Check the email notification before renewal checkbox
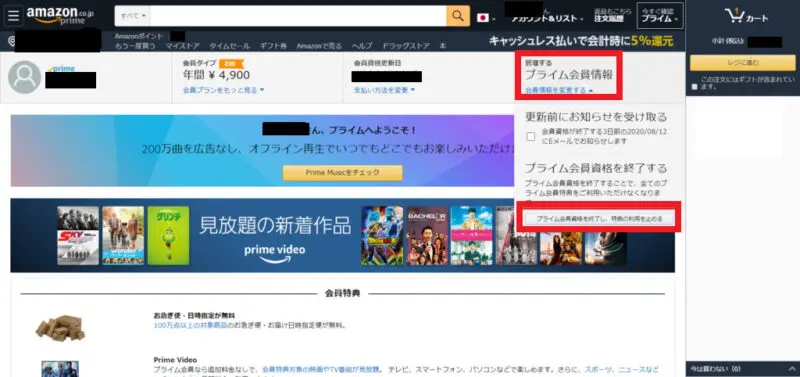 (531, 137)
